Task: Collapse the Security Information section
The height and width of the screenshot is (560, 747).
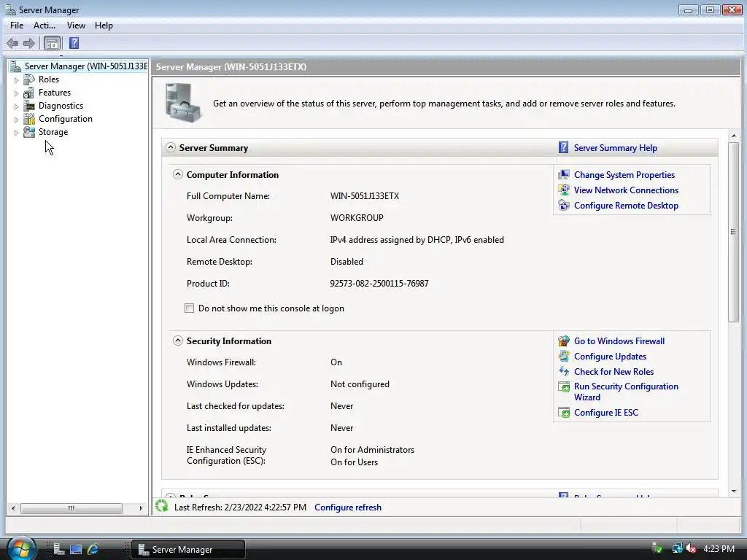Action: pos(178,341)
